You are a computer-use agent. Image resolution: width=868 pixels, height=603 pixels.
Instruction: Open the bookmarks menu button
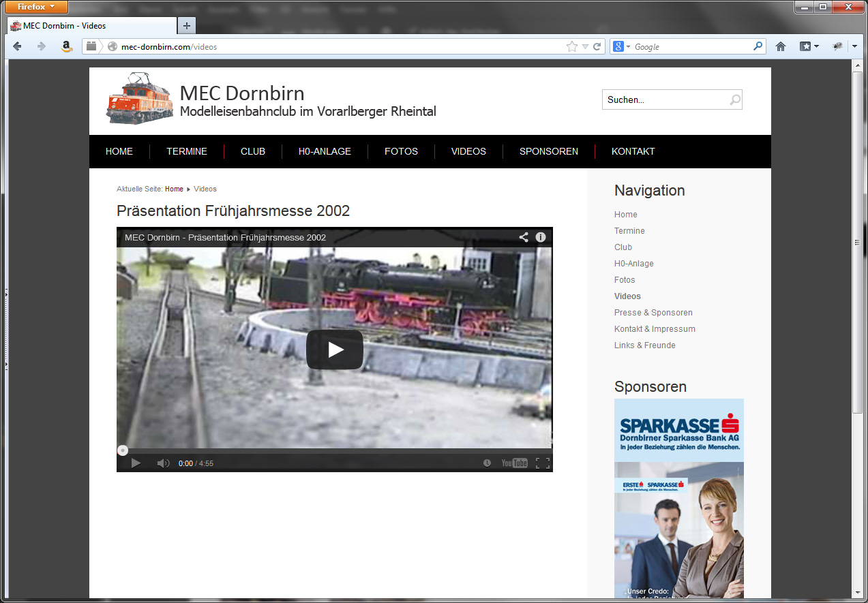pyautogui.click(x=809, y=46)
